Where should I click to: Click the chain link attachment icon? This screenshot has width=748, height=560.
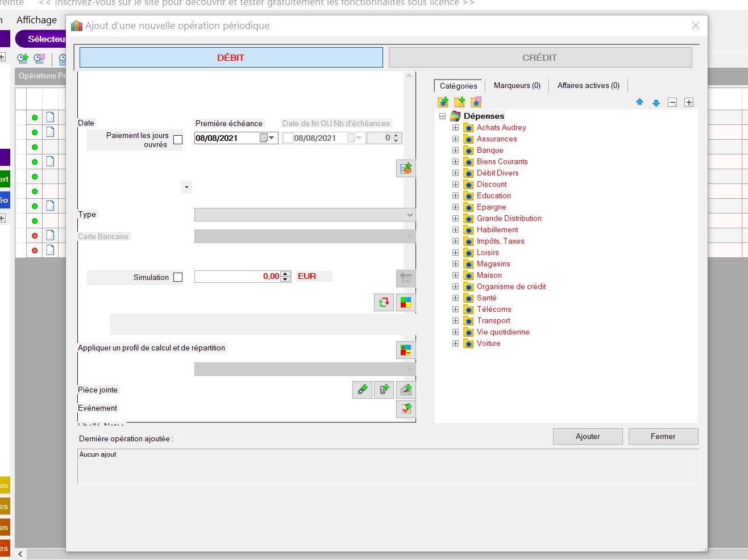tap(362, 390)
